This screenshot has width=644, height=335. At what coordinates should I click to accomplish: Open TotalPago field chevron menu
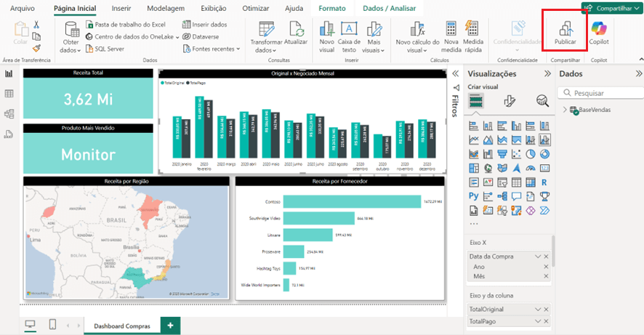(x=538, y=321)
